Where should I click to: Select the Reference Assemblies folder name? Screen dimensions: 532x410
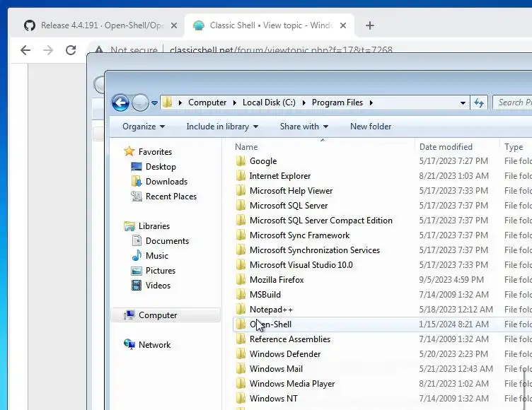(290, 339)
